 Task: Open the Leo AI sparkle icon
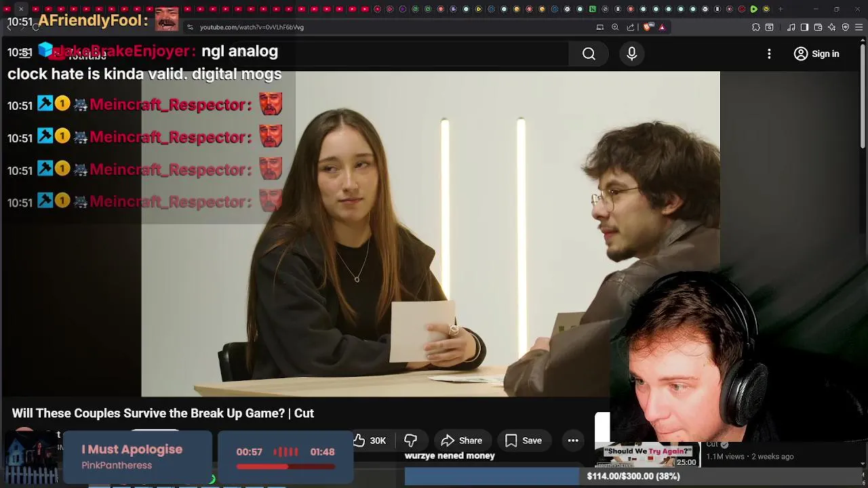coord(832,27)
